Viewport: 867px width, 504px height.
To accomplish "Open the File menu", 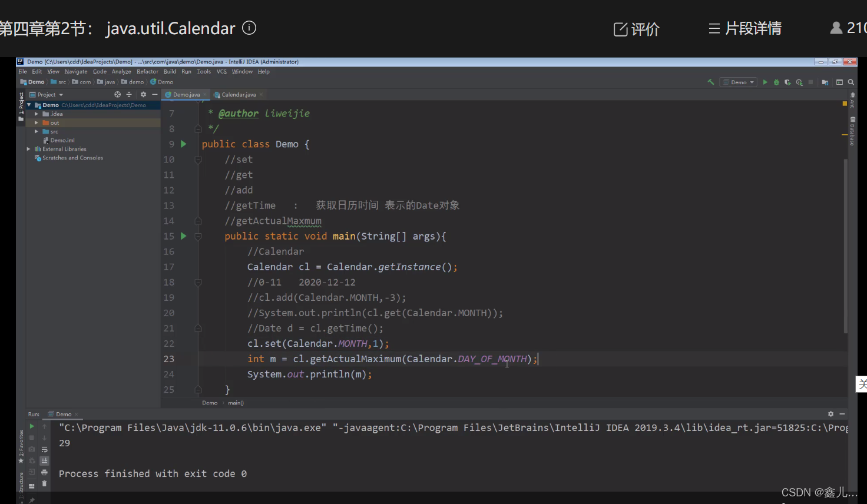I will [22, 72].
